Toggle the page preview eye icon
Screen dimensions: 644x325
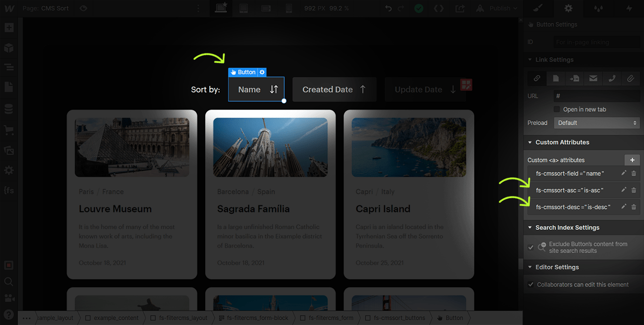[83, 8]
